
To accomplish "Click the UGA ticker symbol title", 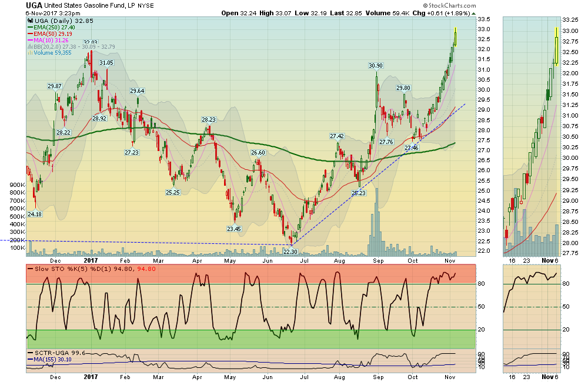I will (x=34, y=5).
